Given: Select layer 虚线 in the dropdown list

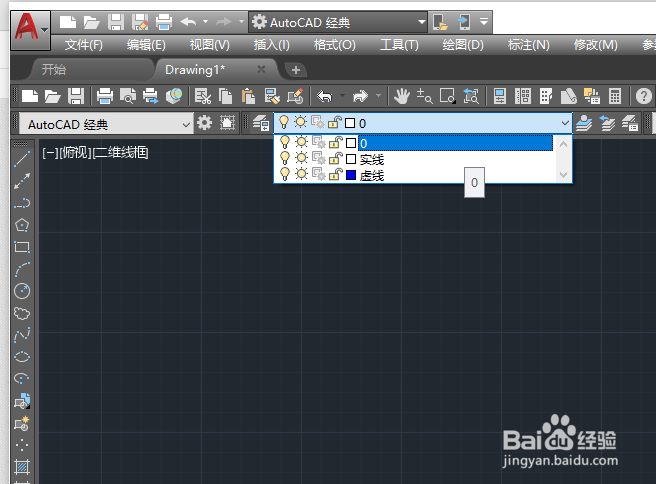Looking at the screenshot, I should pos(372,176).
